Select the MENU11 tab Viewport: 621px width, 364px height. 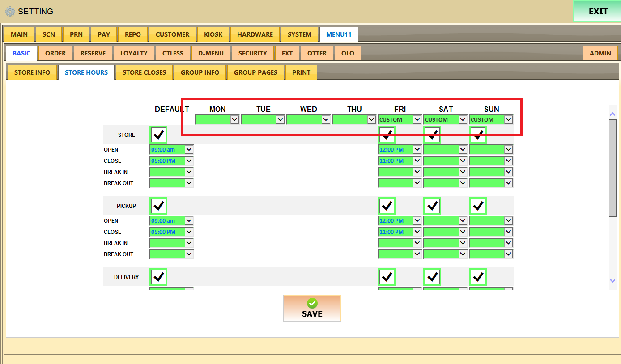click(x=339, y=34)
